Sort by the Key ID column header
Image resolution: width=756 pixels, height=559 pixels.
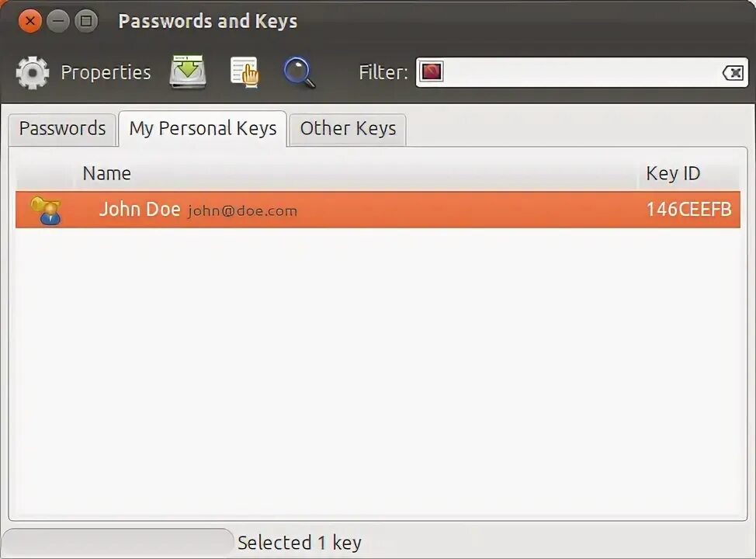point(688,174)
